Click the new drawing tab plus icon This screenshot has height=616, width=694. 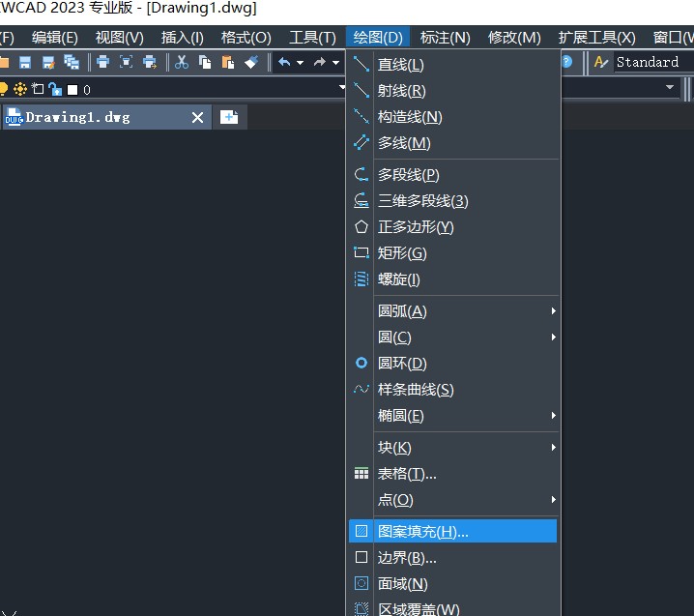click(229, 117)
